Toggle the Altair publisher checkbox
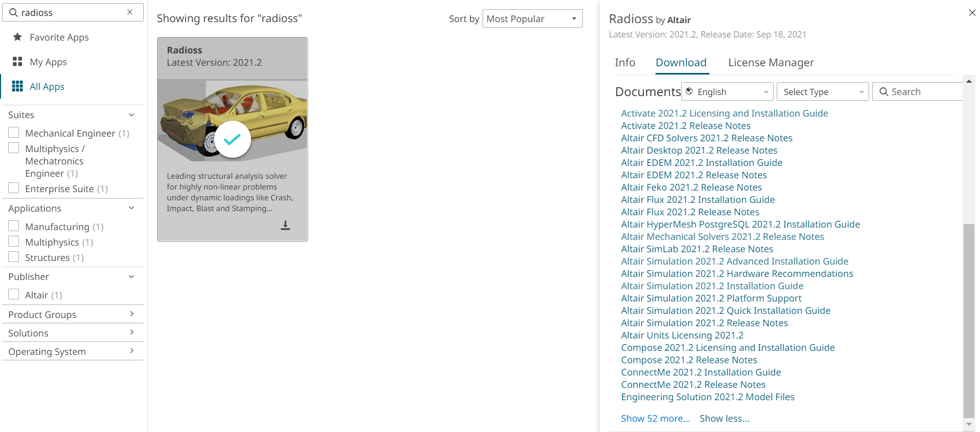The width and height of the screenshot is (980, 432). pos(14,295)
